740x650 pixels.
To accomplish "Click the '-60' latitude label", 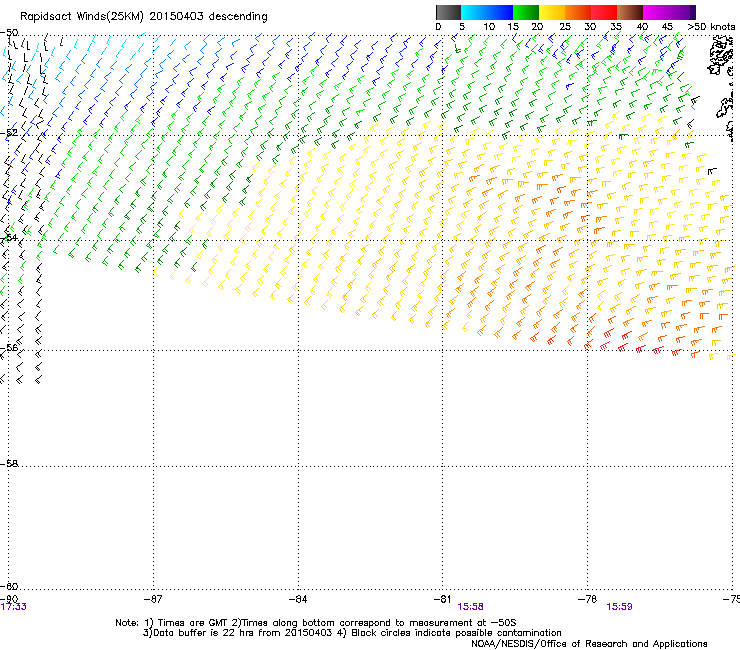I will point(9,586).
